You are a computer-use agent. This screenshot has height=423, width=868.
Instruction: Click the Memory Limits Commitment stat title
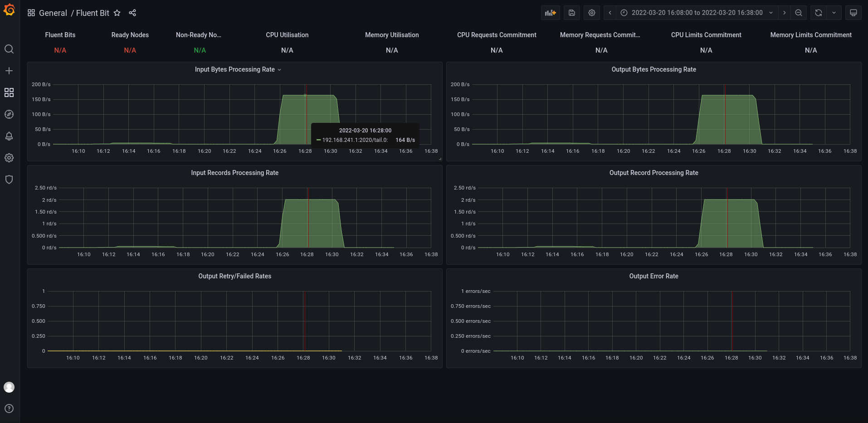tap(811, 35)
